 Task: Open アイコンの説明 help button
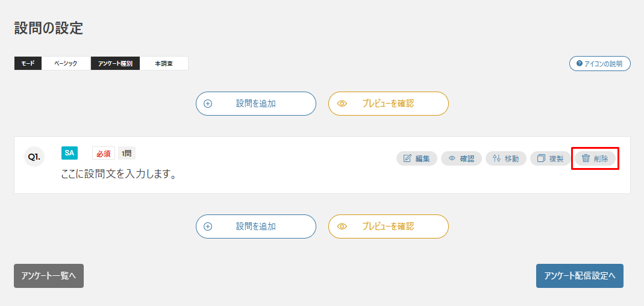click(599, 64)
